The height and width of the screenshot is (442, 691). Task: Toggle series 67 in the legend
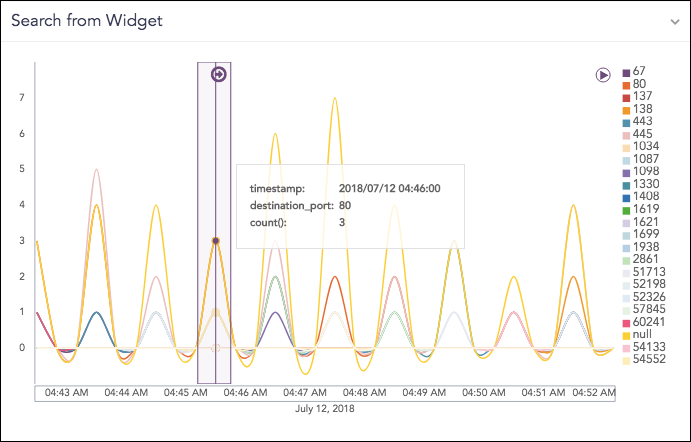coord(638,73)
